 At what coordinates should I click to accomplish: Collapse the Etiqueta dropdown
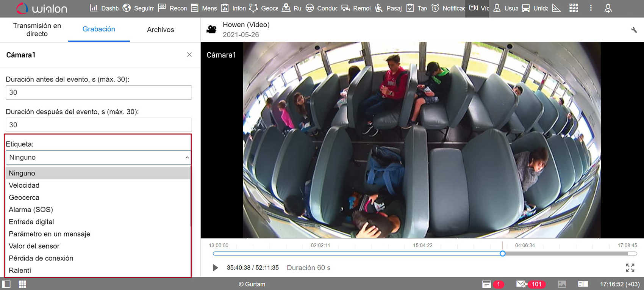tap(187, 157)
